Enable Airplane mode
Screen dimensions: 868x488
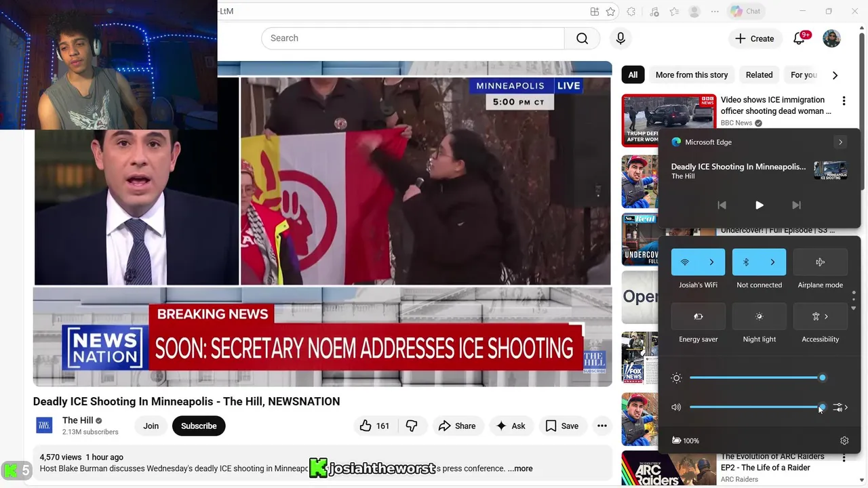pyautogui.click(x=821, y=262)
